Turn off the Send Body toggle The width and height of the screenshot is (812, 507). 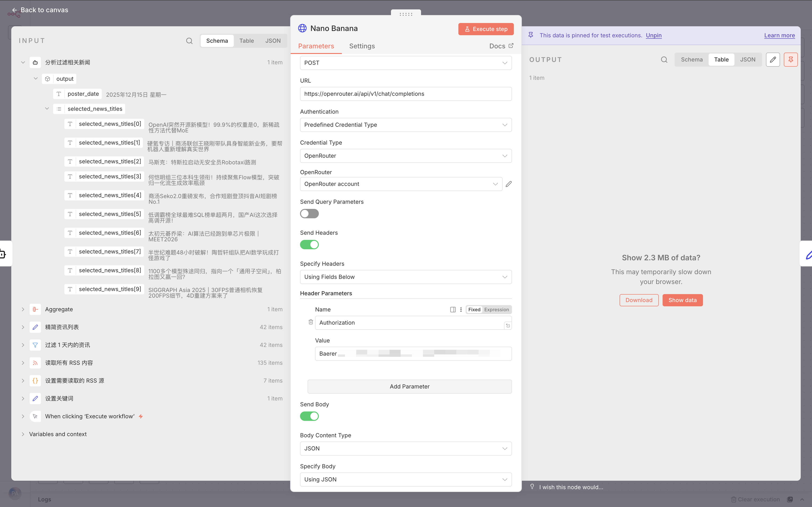[309, 416]
